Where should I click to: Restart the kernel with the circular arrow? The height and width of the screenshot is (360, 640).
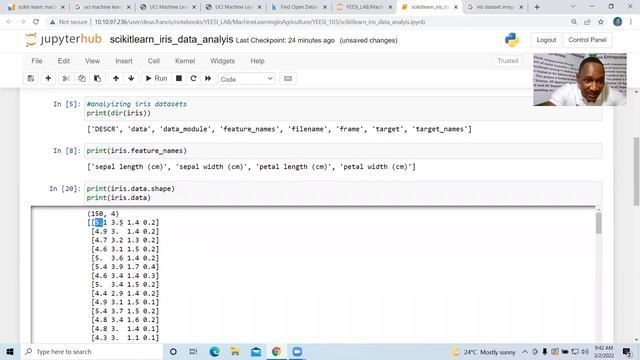(193, 78)
